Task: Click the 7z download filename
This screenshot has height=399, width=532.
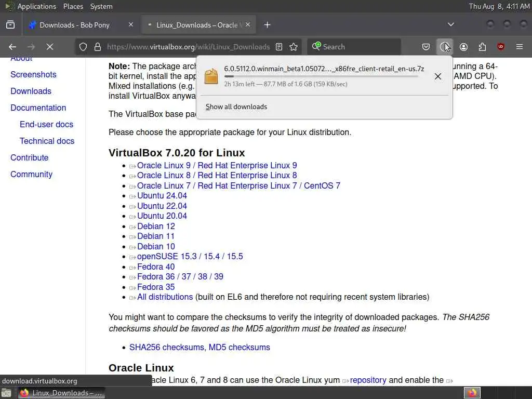Action: 324,69
